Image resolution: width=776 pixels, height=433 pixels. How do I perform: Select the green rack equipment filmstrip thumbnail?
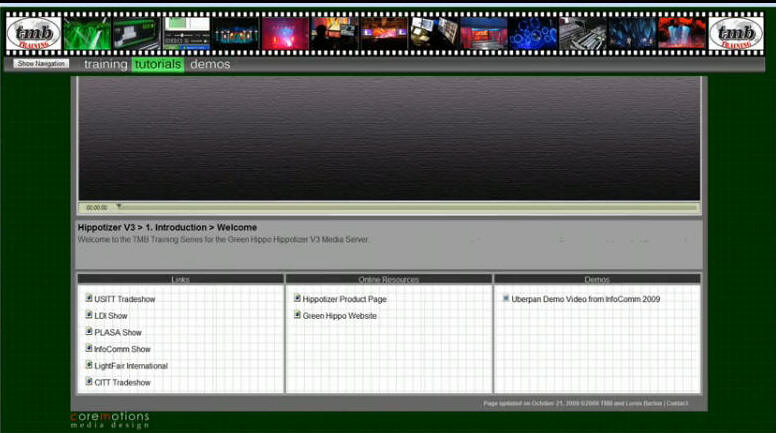(137, 34)
